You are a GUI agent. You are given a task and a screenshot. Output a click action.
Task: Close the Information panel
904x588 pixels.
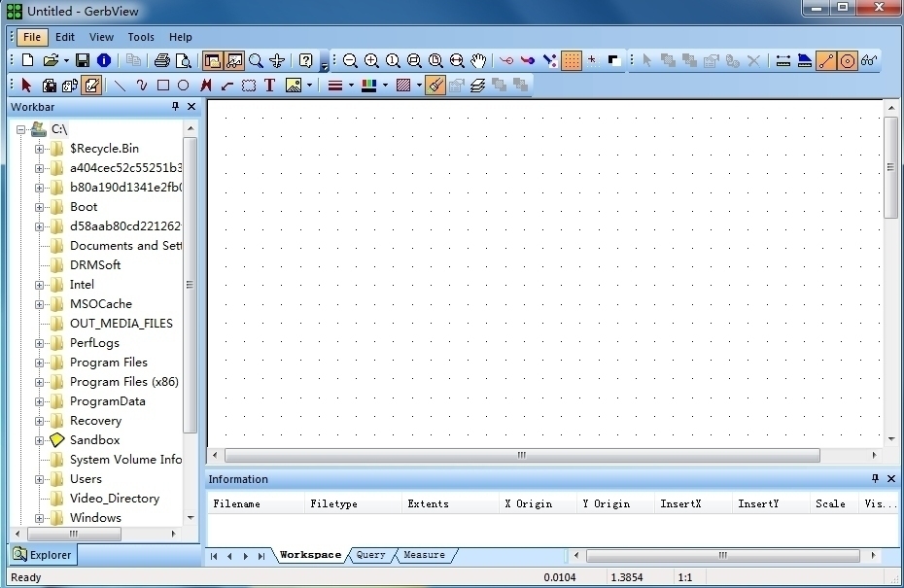pyautogui.click(x=891, y=478)
